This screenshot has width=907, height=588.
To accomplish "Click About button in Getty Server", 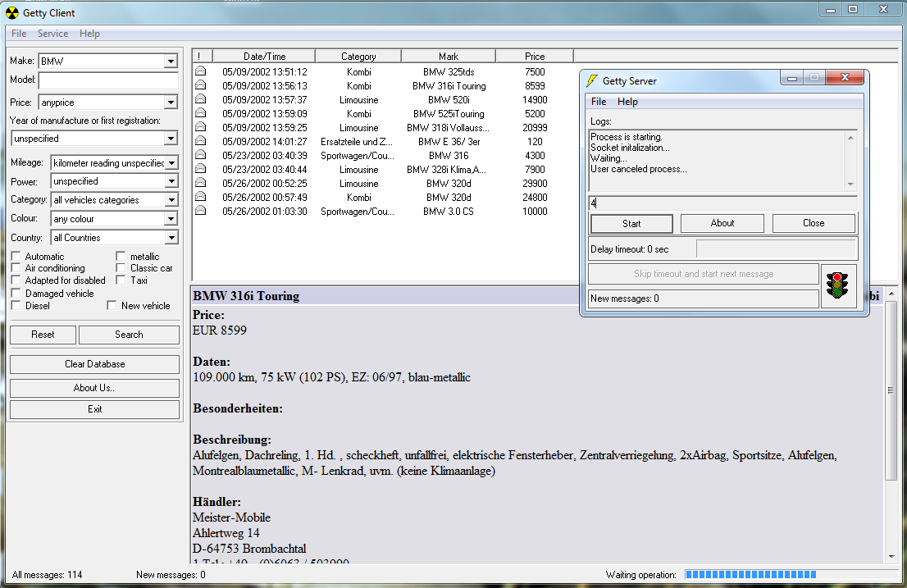I will (722, 223).
